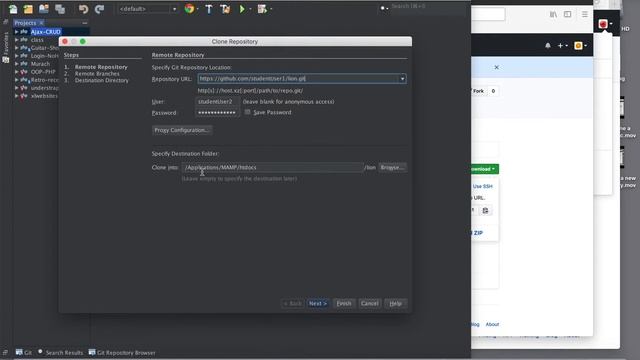The width and height of the screenshot is (640, 360).
Task: Click the Save All toolbar icon
Action: 60,9
